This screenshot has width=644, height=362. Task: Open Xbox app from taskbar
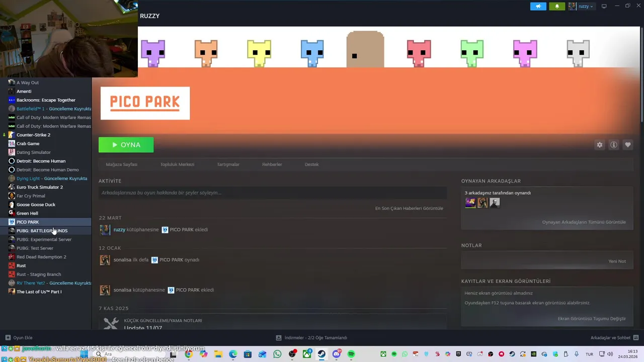pos(307,354)
